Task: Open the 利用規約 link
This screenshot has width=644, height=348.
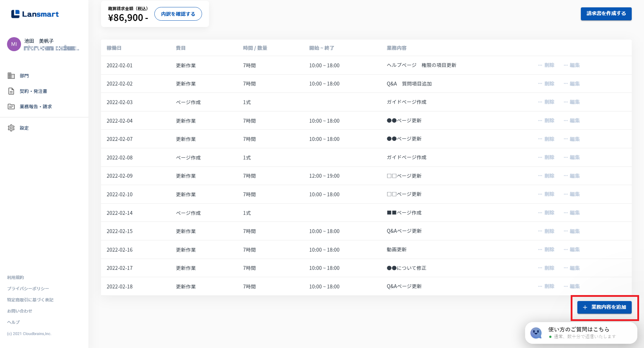Action: tap(15, 278)
